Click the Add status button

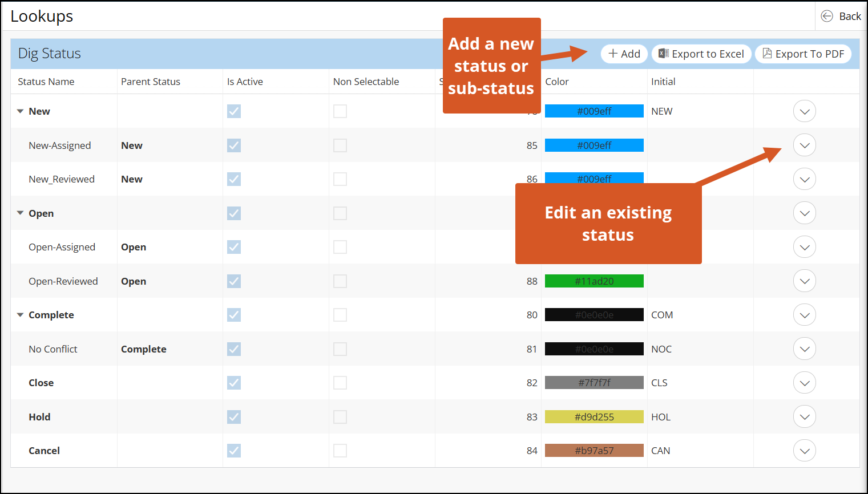(x=624, y=54)
